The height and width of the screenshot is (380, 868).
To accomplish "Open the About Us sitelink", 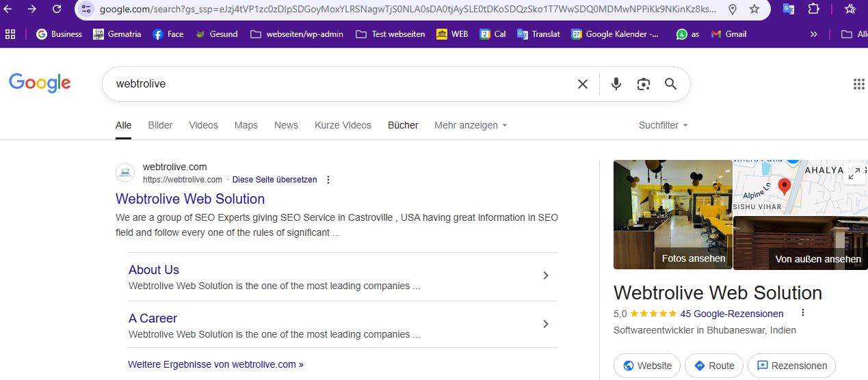I will click(x=154, y=270).
